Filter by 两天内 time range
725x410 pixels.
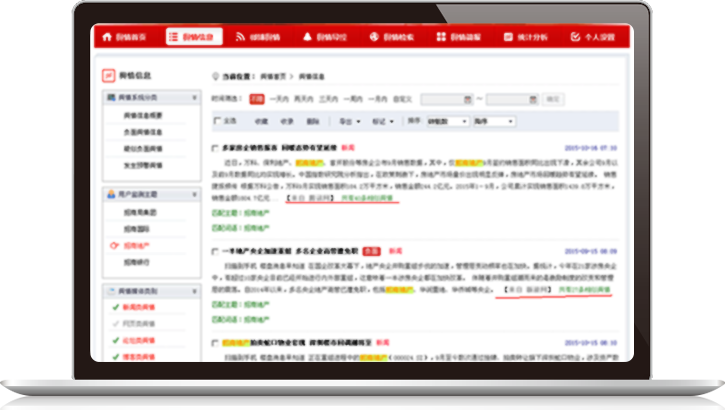point(304,99)
